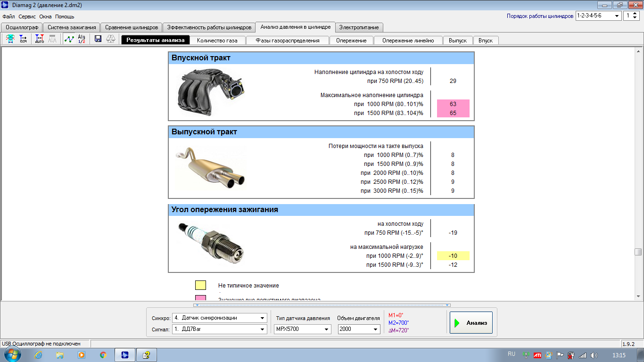Click the power plug tray icon

tap(571, 355)
